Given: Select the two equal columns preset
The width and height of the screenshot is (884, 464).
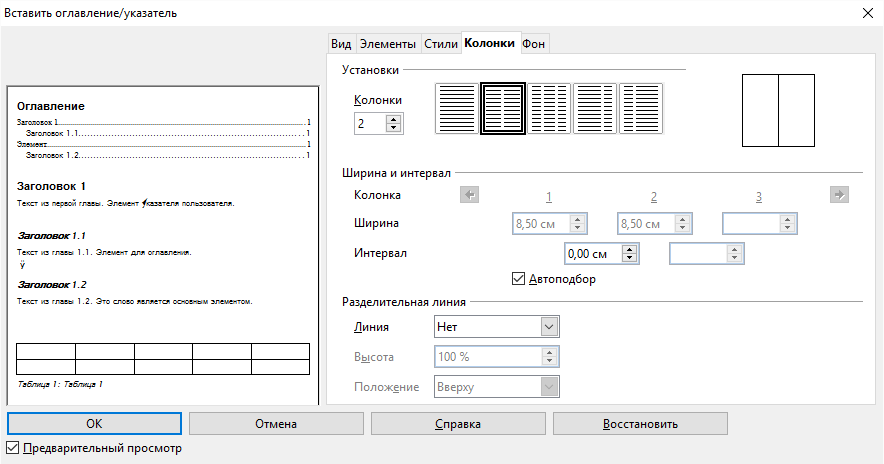Looking at the screenshot, I should pyautogui.click(x=502, y=108).
